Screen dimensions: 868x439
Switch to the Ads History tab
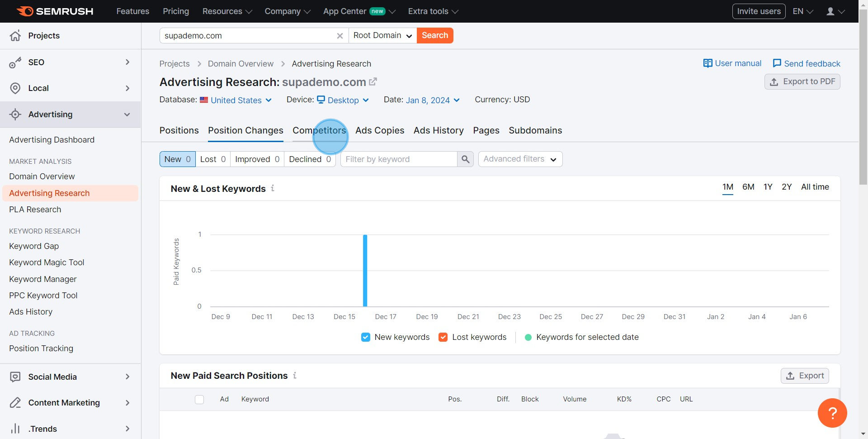(439, 130)
